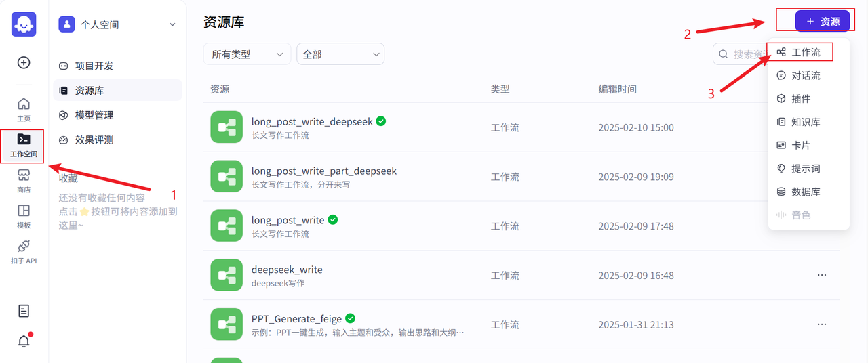The height and width of the screenshot is (363, 868).
Task: Choose 知识库 from the resource menu
Action: (x=808, y=122)
